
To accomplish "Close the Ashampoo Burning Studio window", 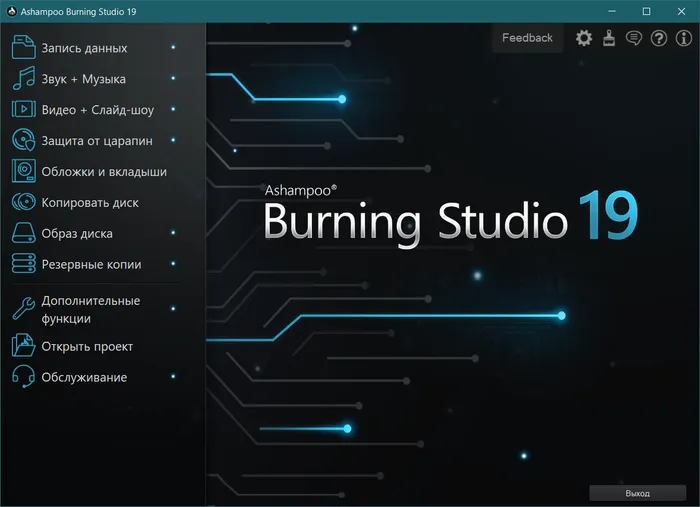I will [x=681, y=11].
